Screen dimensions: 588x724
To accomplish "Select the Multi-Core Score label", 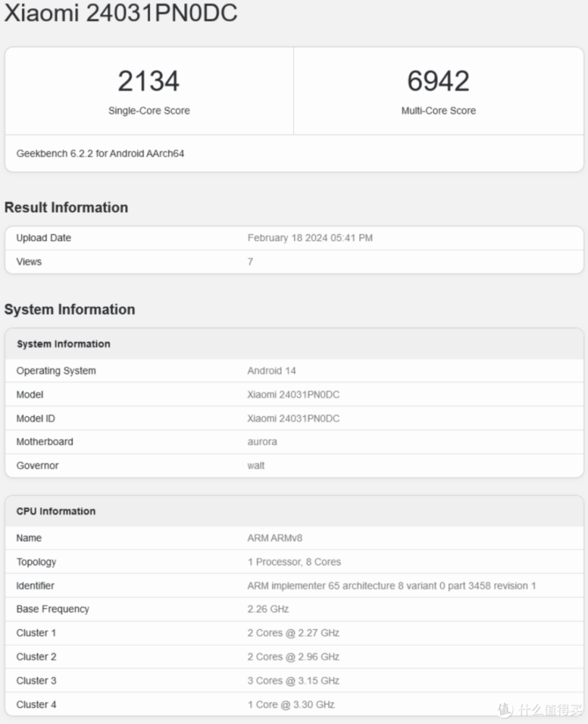I will pyautogui.click(x=438, y=111).
